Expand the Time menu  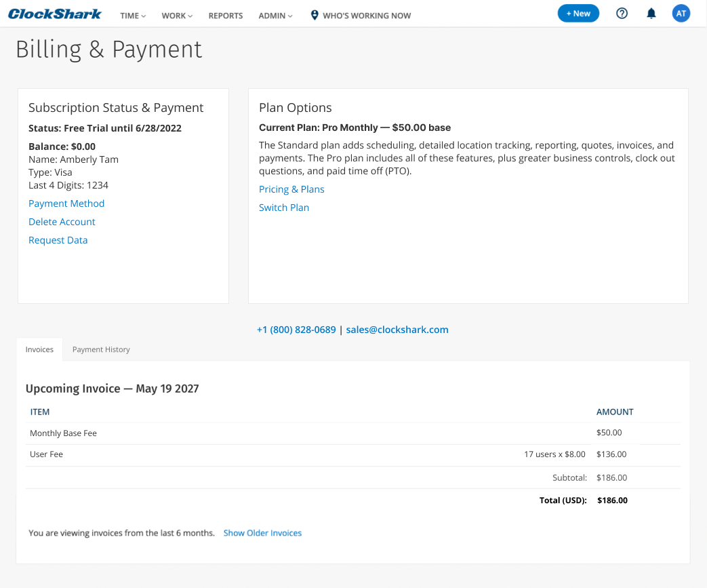(x=133, y=16)
